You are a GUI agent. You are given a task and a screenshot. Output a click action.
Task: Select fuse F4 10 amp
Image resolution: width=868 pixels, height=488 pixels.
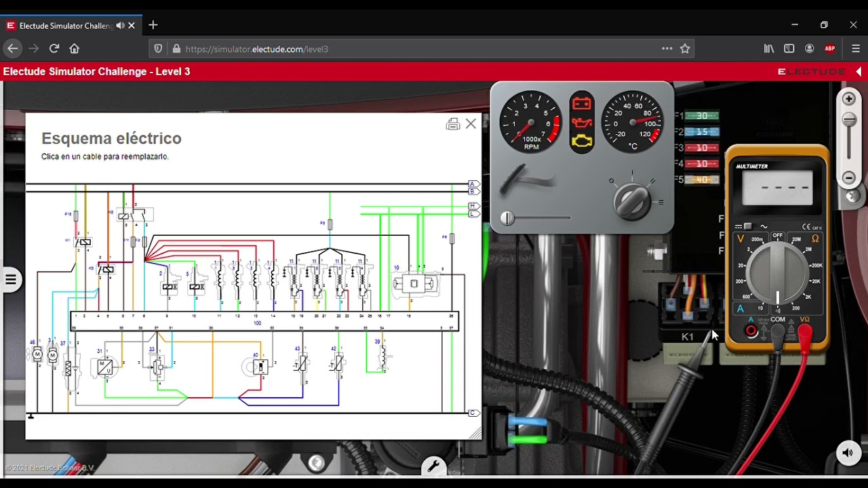click(x=701, y=164)
